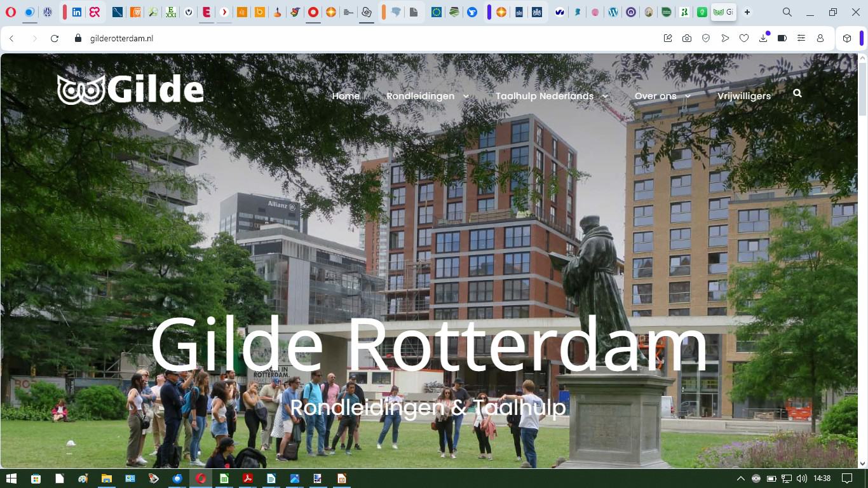
Task: Click the heart icon to save page
Action: point(744,38)
